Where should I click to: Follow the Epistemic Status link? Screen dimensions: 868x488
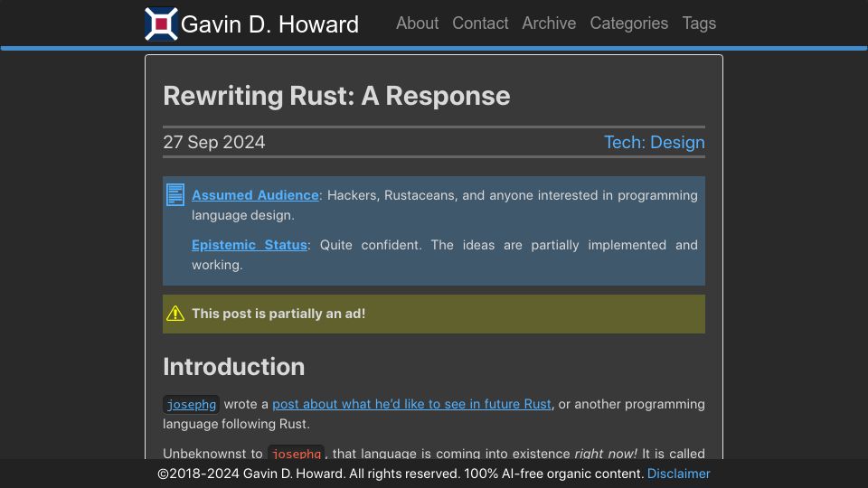click(x=250, y=245)
